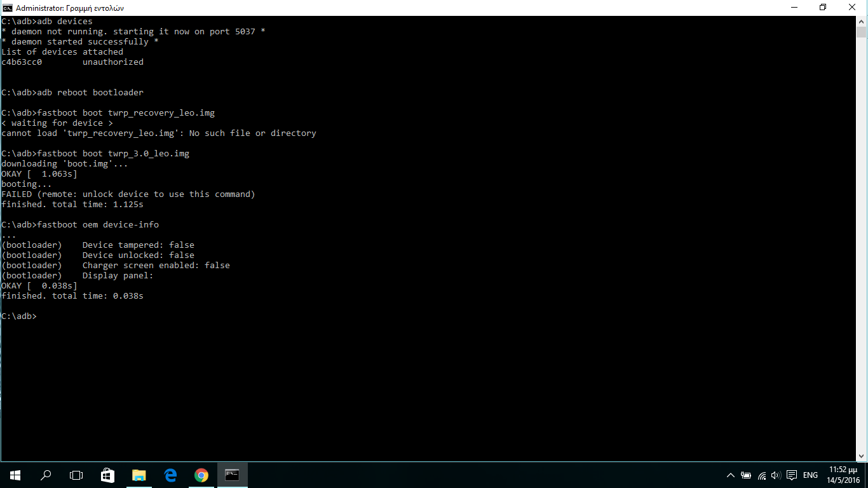Viewport: 868px width, 488px height.
Task: Launch the Windows Store from taskbar
Action: click(x=107, y=475)
